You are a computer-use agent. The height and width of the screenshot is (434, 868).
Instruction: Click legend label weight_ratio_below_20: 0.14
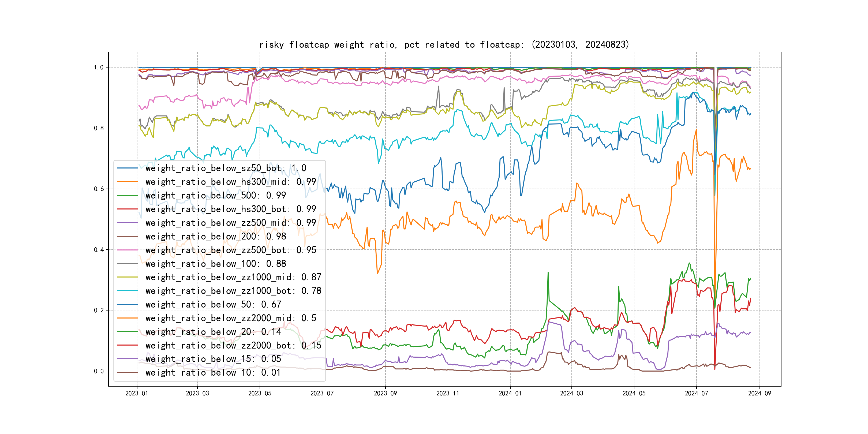(213, 332)
